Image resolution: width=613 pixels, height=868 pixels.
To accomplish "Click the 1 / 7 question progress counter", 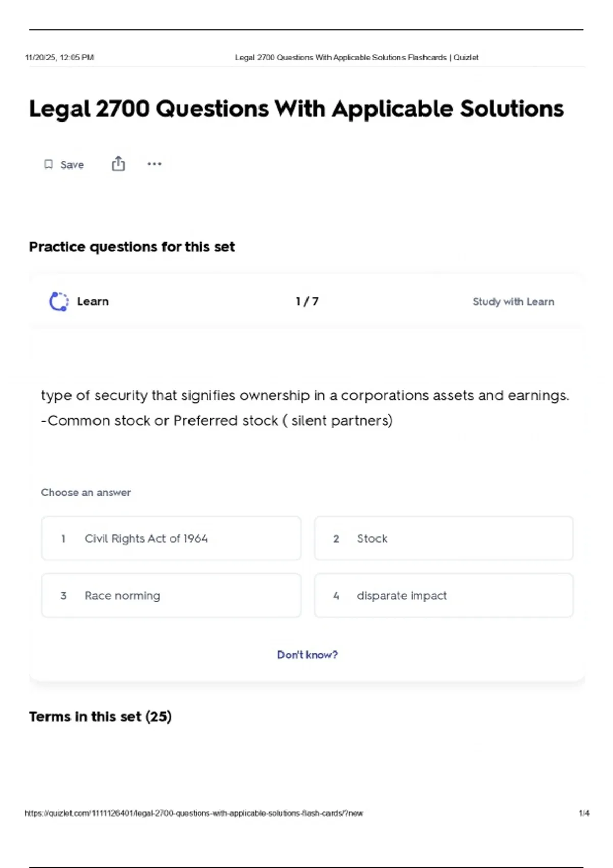I will pyautogui.click(x=307, y=301).
